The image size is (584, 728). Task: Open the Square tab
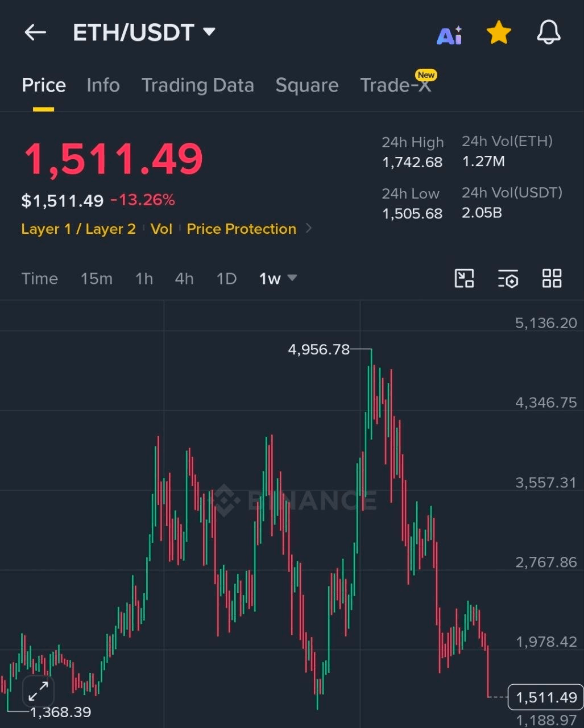click(x=307, y=85)
